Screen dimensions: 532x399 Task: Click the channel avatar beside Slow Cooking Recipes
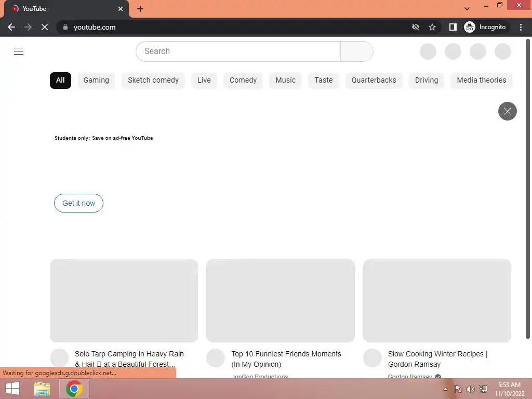(373, 358)
